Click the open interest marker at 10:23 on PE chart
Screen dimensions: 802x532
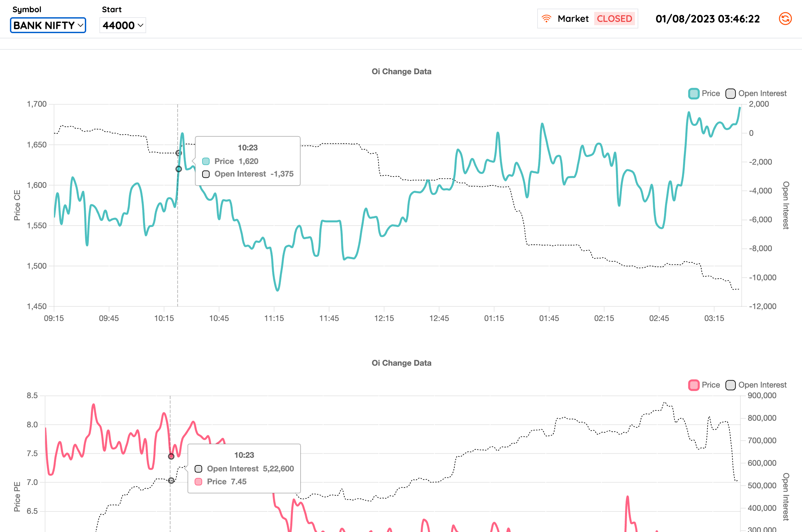(171, 480)
